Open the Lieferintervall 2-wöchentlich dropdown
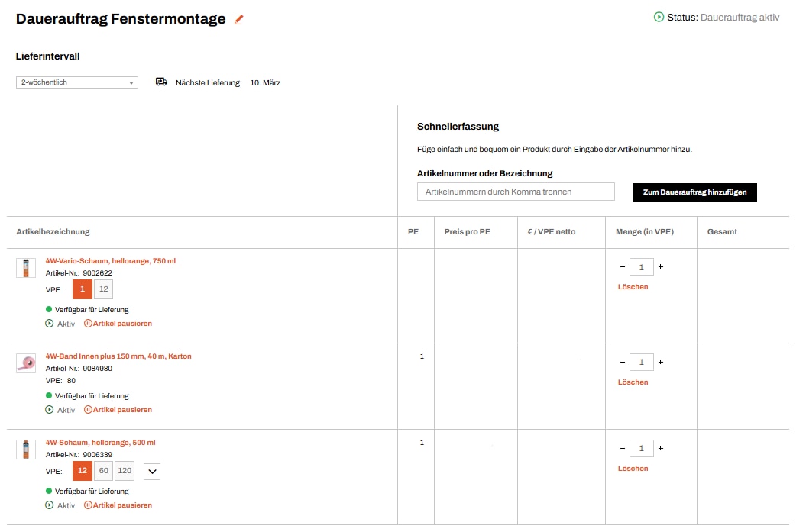 pos(77,82)
